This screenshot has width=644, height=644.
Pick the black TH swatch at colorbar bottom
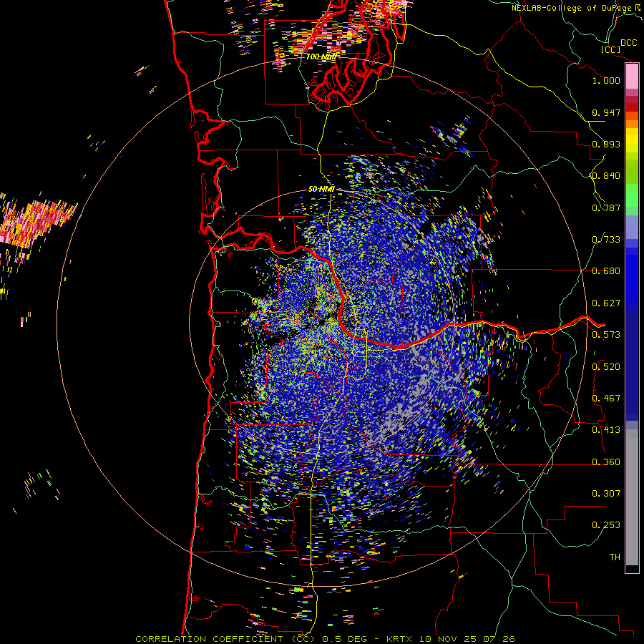tap(632, 569)
